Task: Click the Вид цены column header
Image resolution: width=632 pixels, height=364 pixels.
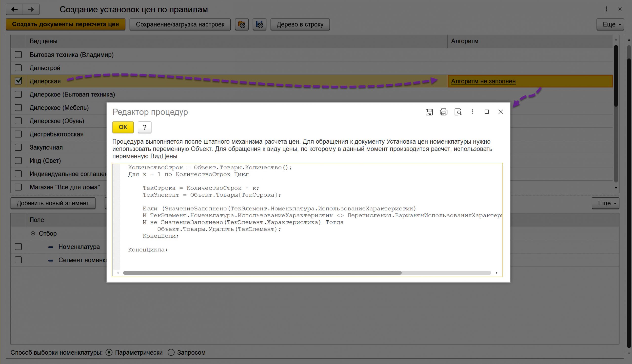Action: [x=236, y=41]
